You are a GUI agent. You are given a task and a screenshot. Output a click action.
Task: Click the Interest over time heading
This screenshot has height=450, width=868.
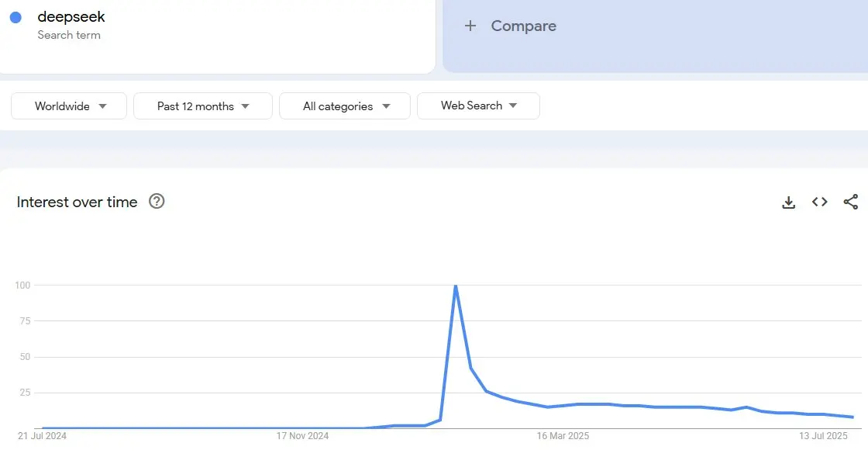point(77,202)
